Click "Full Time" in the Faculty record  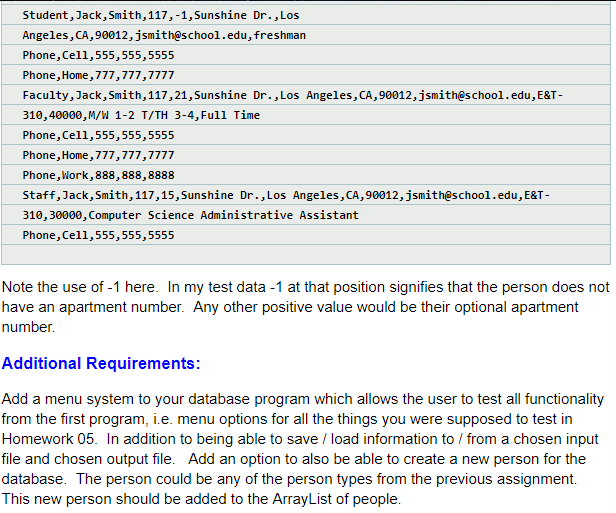[232, 115]
